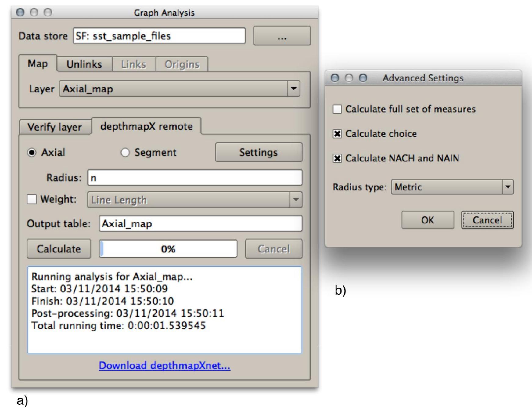Viewport: 532px width, 409px height.
Task: Uncheck Calculate NACH and NAIN
Action: pos(337,158)
